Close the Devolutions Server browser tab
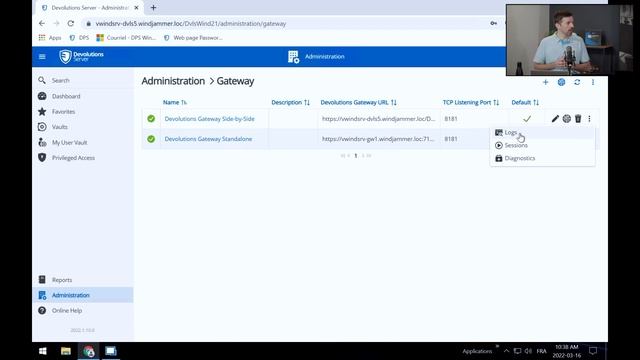640x360 pixels. [136, 7]
